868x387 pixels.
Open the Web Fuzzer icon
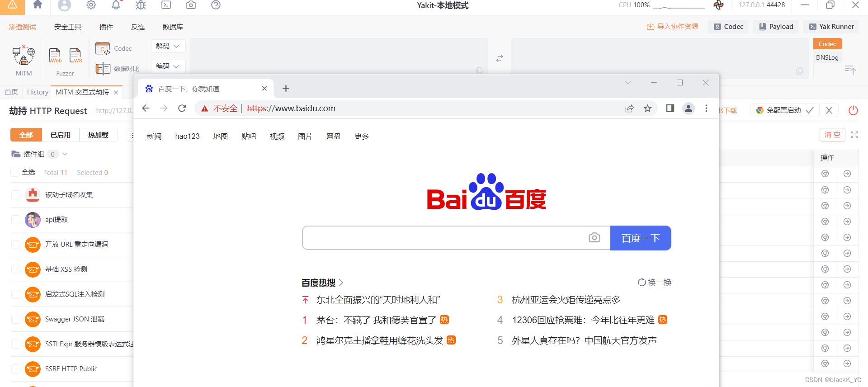click(x=55, y=56)
